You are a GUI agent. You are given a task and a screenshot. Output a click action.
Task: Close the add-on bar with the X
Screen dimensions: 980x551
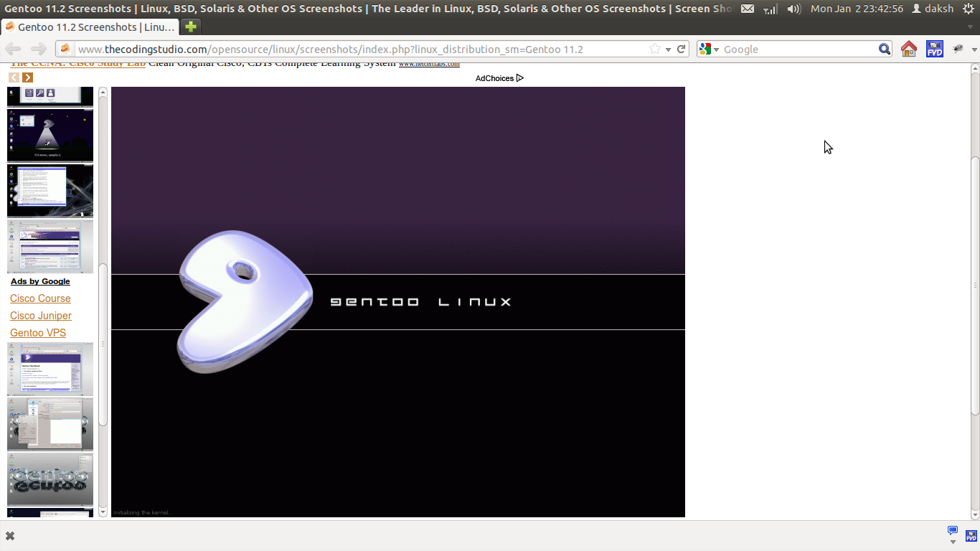pyautogui.click(x=10, y=536)
